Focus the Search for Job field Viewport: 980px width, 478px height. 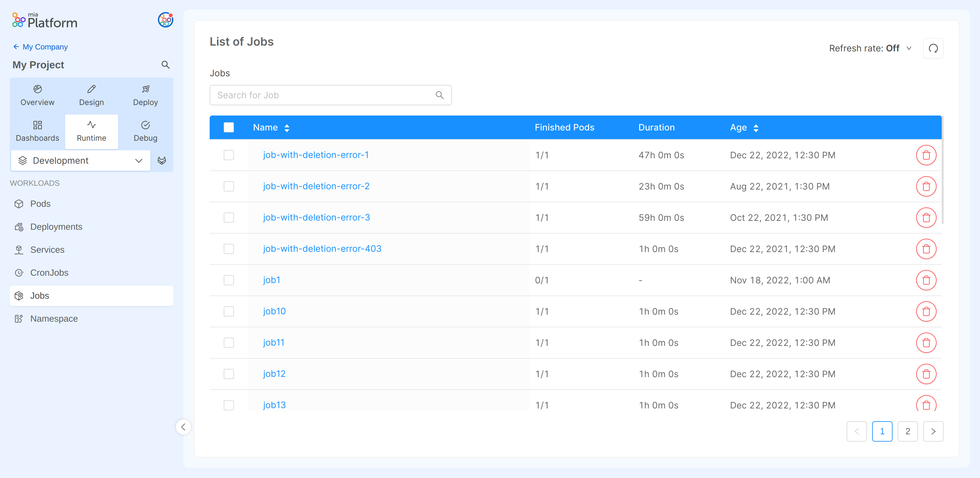click(x=323, y=95)
